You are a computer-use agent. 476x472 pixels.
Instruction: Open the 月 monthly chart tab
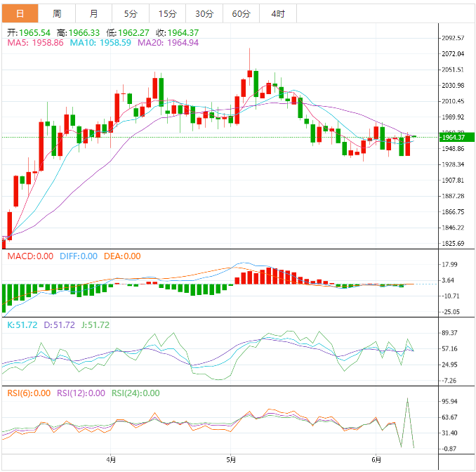[94, 13]
